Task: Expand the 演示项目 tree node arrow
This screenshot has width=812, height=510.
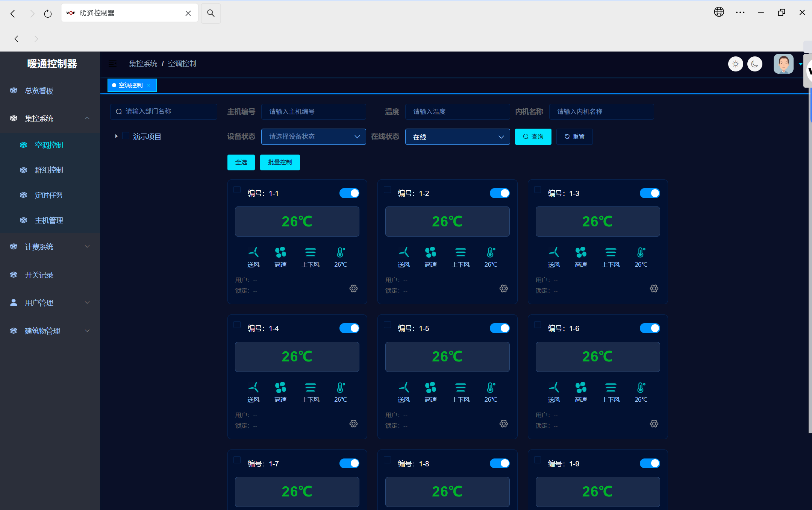Action: pyautogui.click(x=116, y=136)
